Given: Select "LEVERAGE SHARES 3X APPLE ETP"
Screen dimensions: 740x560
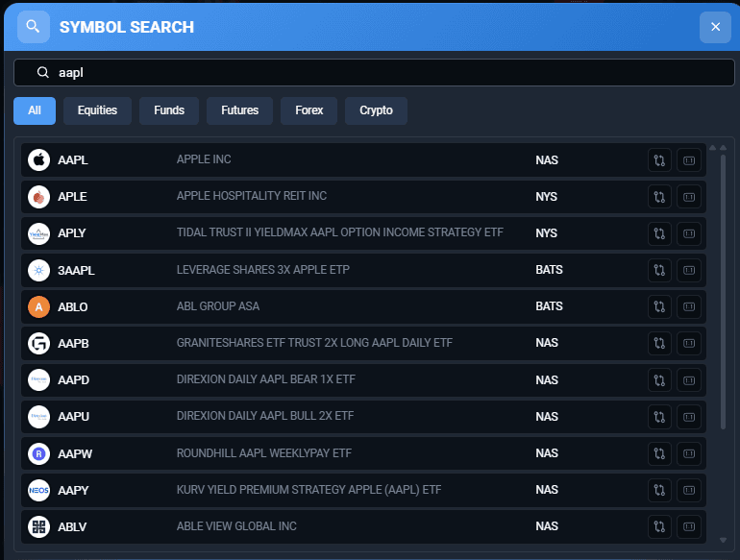Looking at the screenshot, I should click(263, 269).
